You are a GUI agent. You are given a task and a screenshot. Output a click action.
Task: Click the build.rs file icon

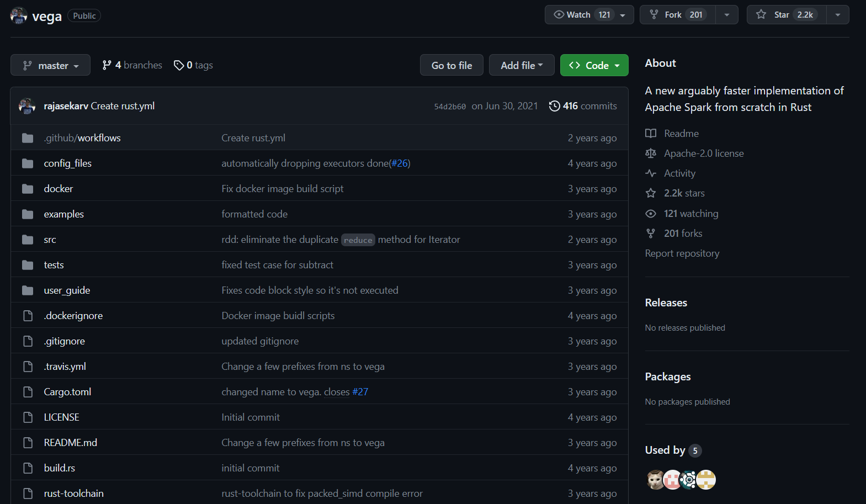pyautogui.click(x=28, y=468)
